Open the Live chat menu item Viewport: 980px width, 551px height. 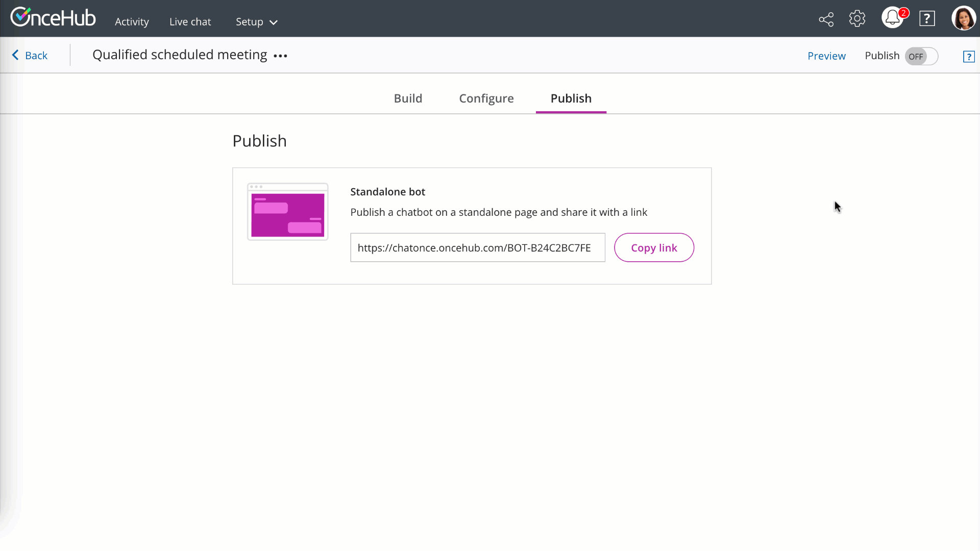(x=190, y=22)
